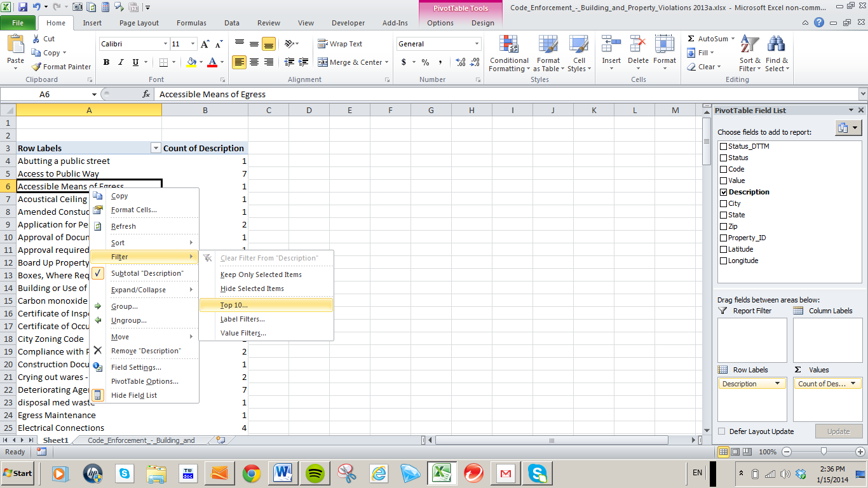
Task: Uncheck the Description field checkbox
Action: tap(723, 192)
